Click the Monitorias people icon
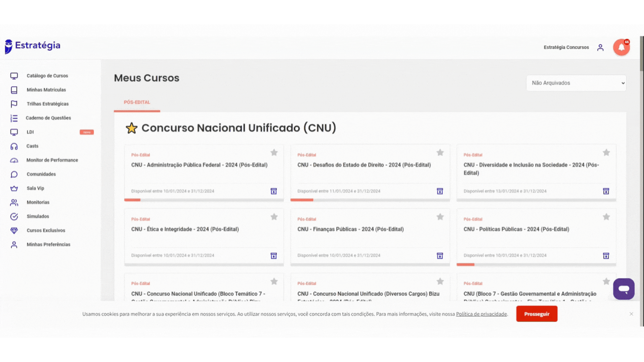This screenshot has height=362, width=644. (14, 202)
